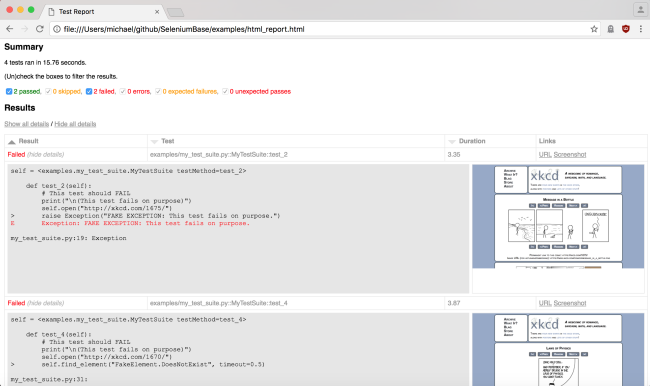Open the Screenshot link for test_2

click(x=570, y=155)
